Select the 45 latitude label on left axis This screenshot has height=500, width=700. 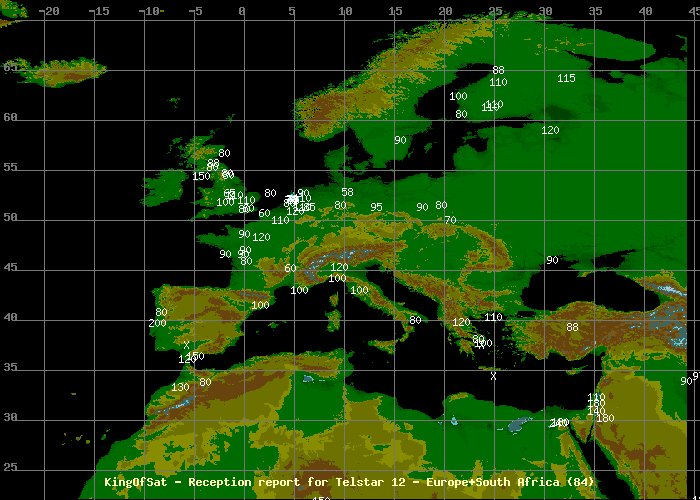[10, 267]
